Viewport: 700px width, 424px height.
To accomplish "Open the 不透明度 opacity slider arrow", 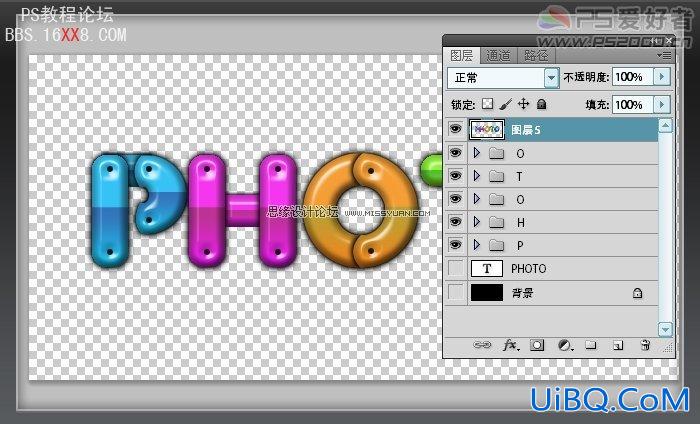I will [x=662, y=77].
